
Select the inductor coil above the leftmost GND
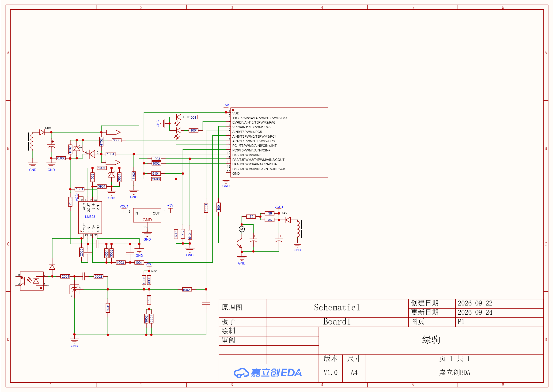point(31,141)
